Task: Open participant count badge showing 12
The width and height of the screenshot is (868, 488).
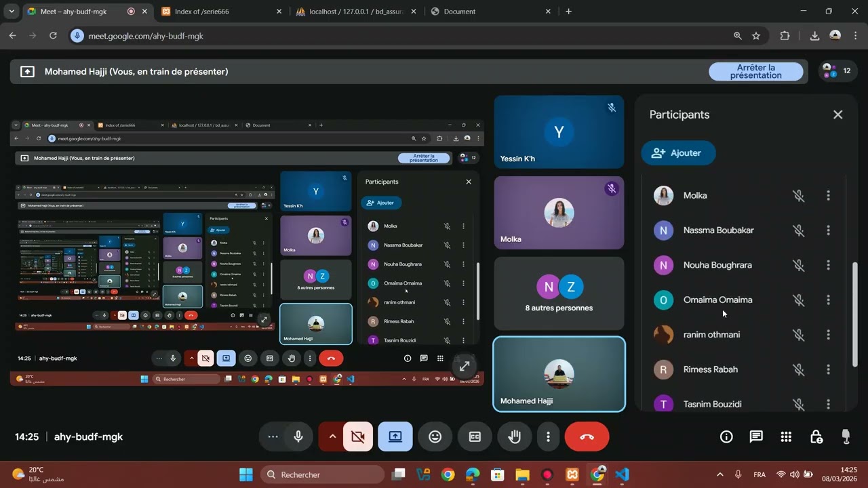Action: point(837,71)
